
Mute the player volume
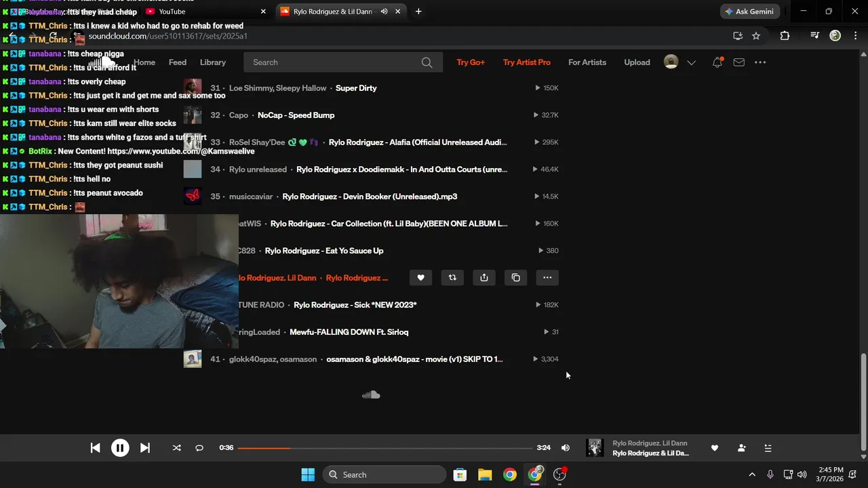tap(566, 448)
